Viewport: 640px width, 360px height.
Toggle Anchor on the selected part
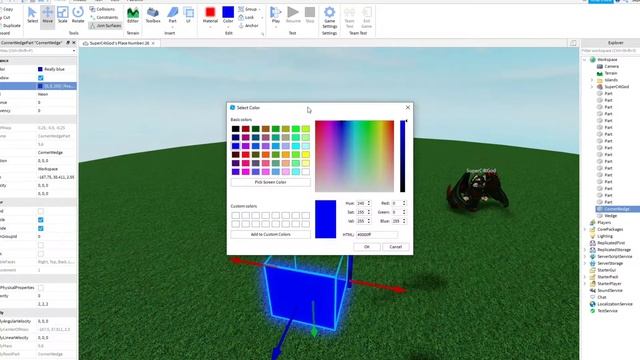(249, 25)
